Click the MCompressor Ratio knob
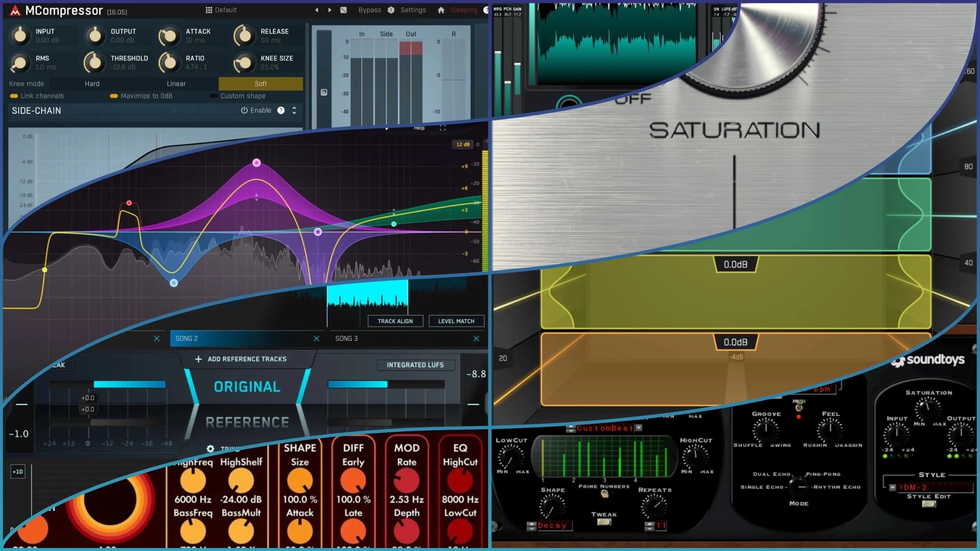 169,63
